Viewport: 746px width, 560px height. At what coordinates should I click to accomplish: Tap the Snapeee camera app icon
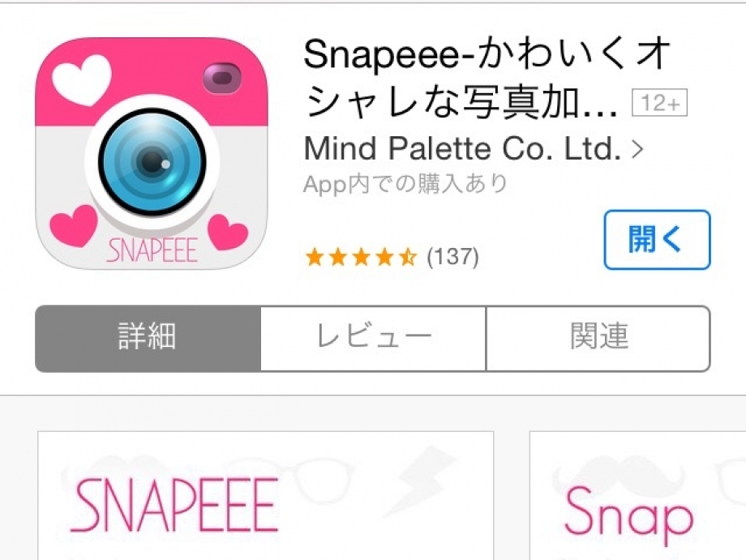[x=152, y=153]
